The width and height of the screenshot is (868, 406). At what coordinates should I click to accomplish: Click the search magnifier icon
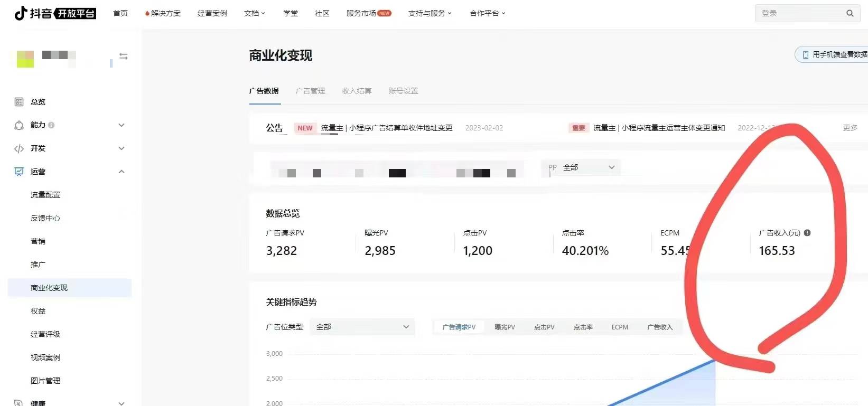click(850, 14)
